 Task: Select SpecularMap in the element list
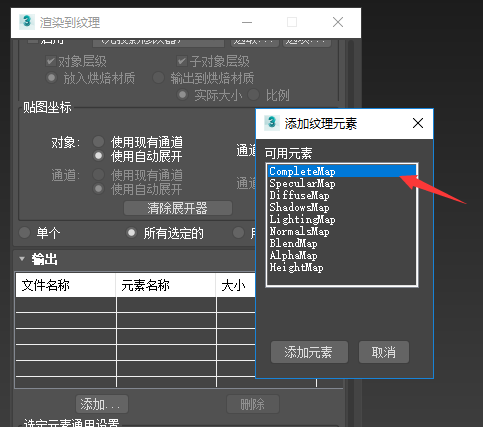pyautogui.click(x=342, y=183)
